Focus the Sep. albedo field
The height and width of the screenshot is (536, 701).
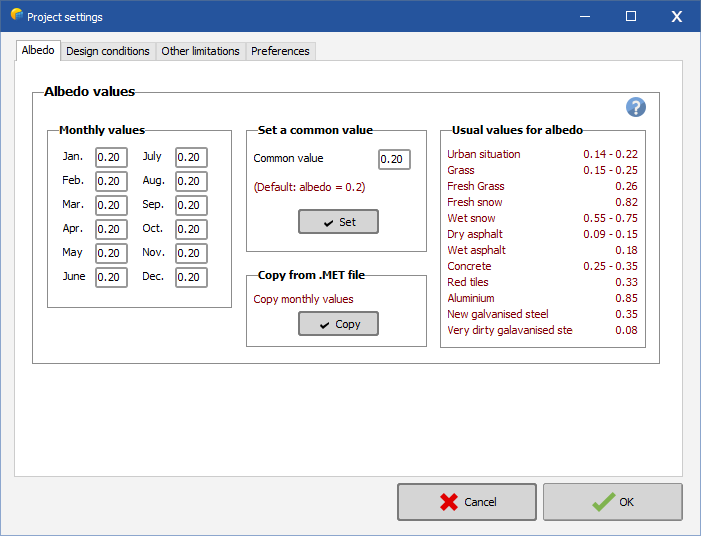pos(191,205)
